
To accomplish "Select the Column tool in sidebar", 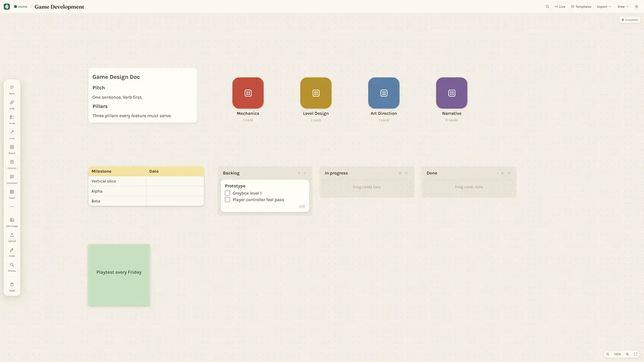I will coord(12,164).
